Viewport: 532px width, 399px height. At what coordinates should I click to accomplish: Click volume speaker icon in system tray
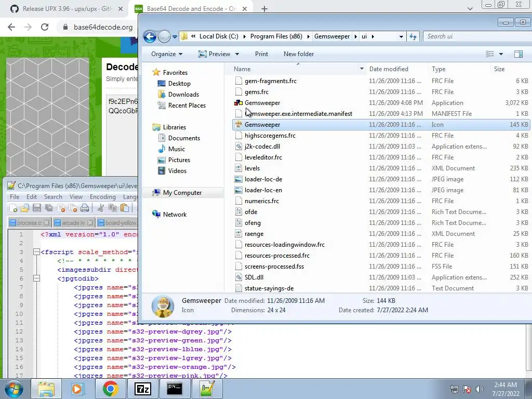(480, 389)
